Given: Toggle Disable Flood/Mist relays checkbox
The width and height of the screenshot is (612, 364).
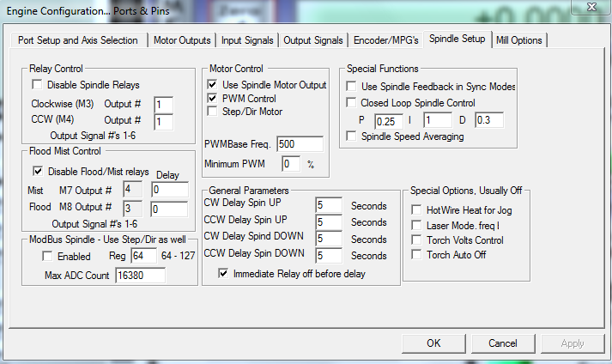Looking at the screenshot, I should (x=37, y=171).
